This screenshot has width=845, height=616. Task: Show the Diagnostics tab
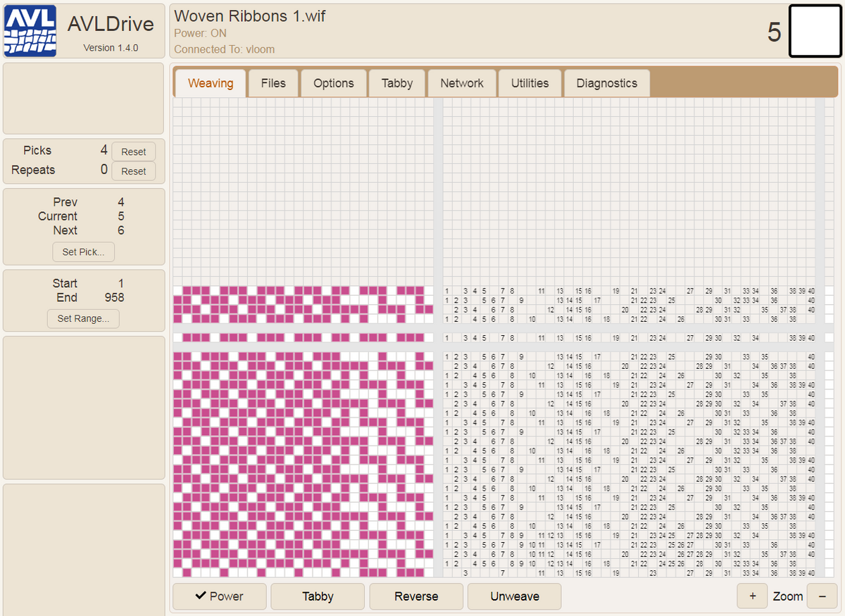tap(606, 83)
